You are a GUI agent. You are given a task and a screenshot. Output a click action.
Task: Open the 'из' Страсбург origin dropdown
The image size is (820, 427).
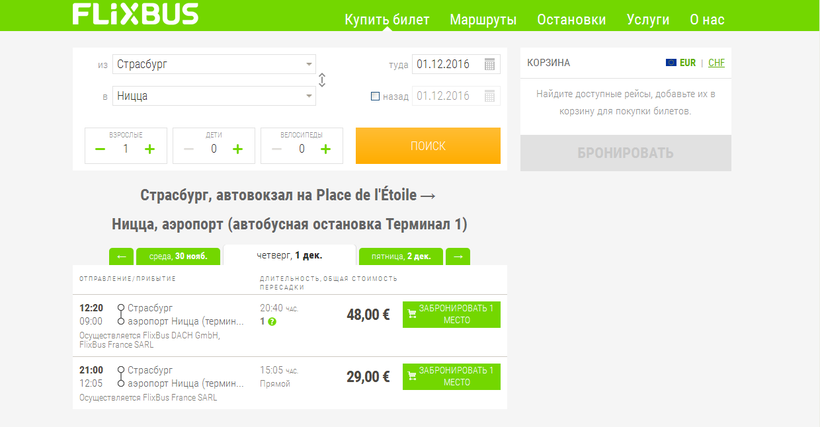214,64
